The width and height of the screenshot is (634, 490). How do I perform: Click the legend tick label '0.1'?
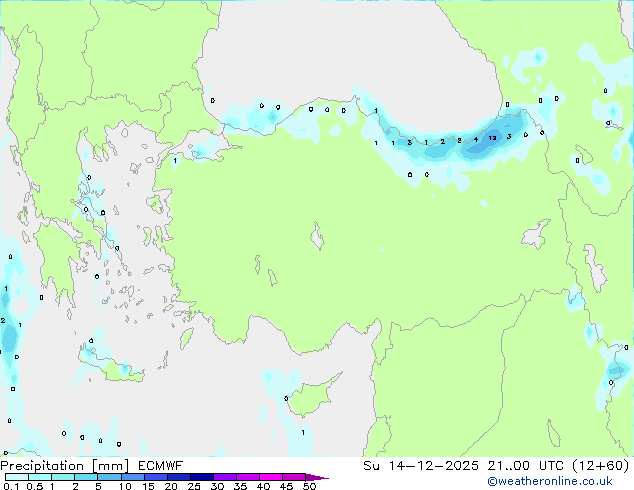[11, 486]
